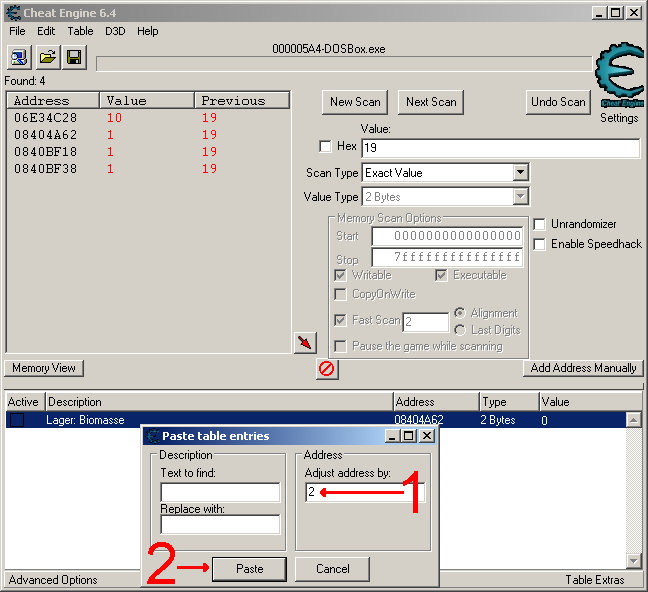
Task: Select address 0840BF18 in results
Action: [x=45, y=152]
